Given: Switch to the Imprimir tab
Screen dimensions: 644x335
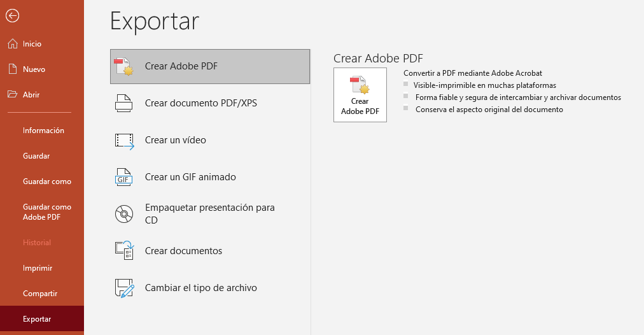Looking at the screenshot, I should coord(38,268).
